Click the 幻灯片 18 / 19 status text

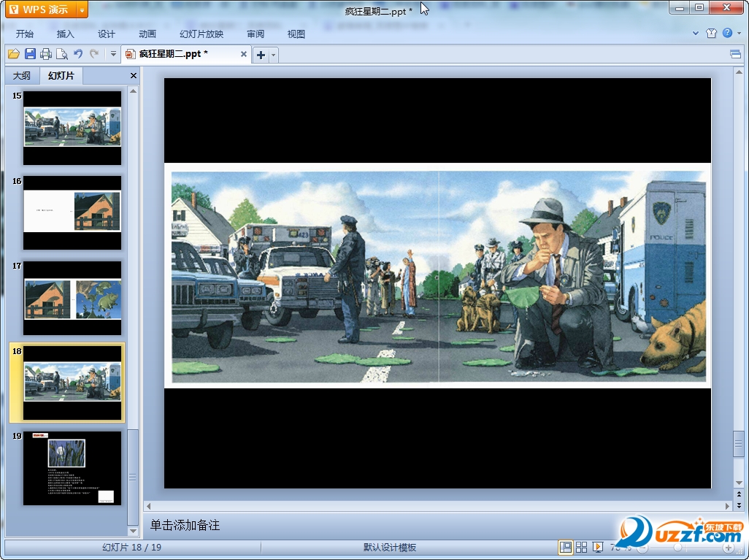coord(132,548)
